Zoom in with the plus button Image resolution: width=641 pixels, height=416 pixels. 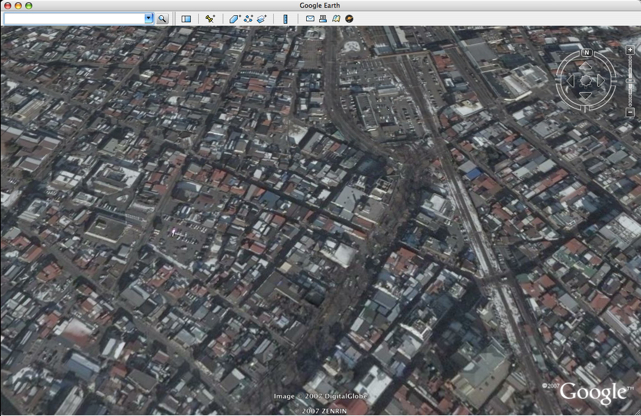point(630,50)
